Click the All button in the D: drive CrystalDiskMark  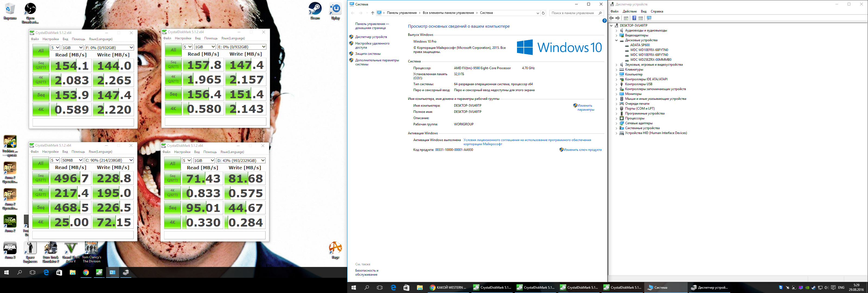(173, 164)
